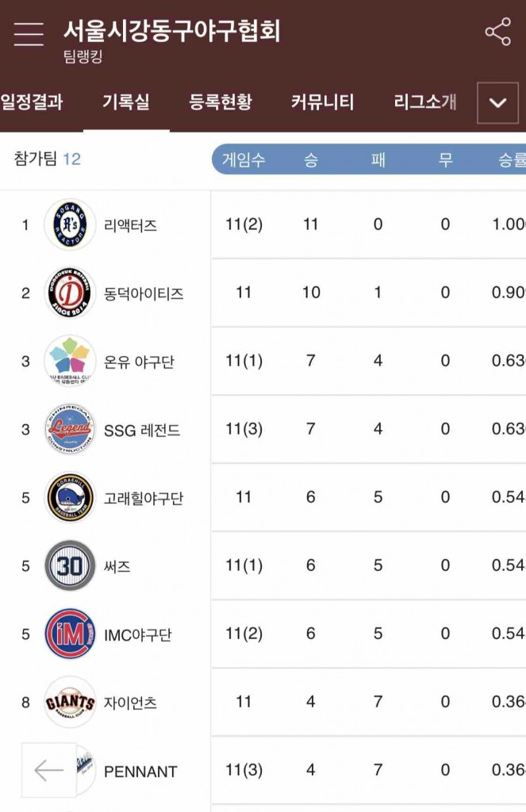Viewport: 526px width, 812px height.
Task: Select the 기록실 tab
Action: (125, 102)
